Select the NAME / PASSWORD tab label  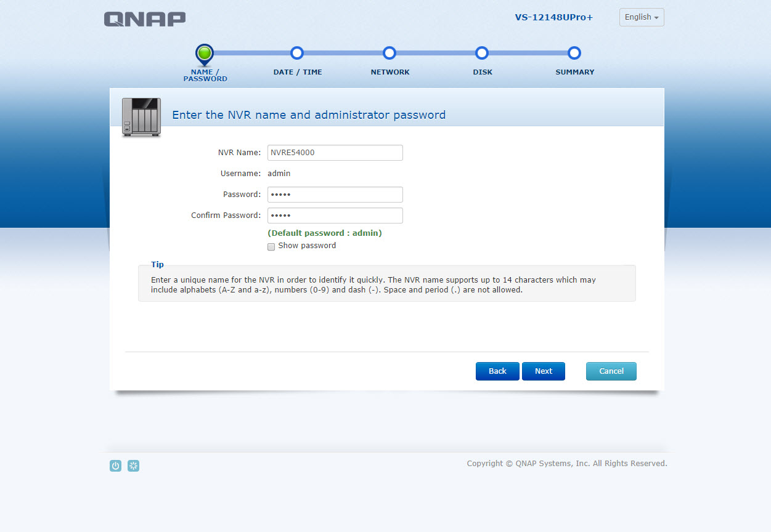pos(204,76)
